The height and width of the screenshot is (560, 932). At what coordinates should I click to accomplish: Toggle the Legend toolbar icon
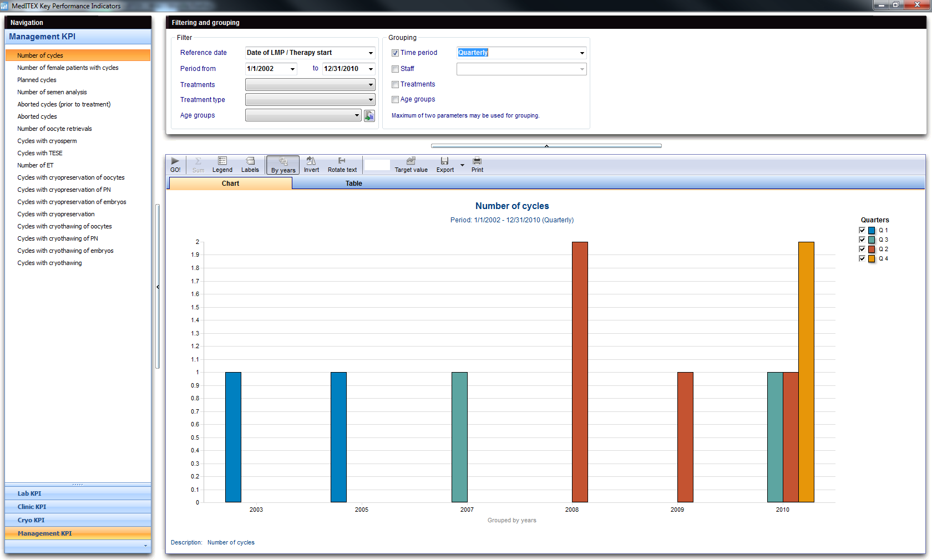click(x=222, y=165)
